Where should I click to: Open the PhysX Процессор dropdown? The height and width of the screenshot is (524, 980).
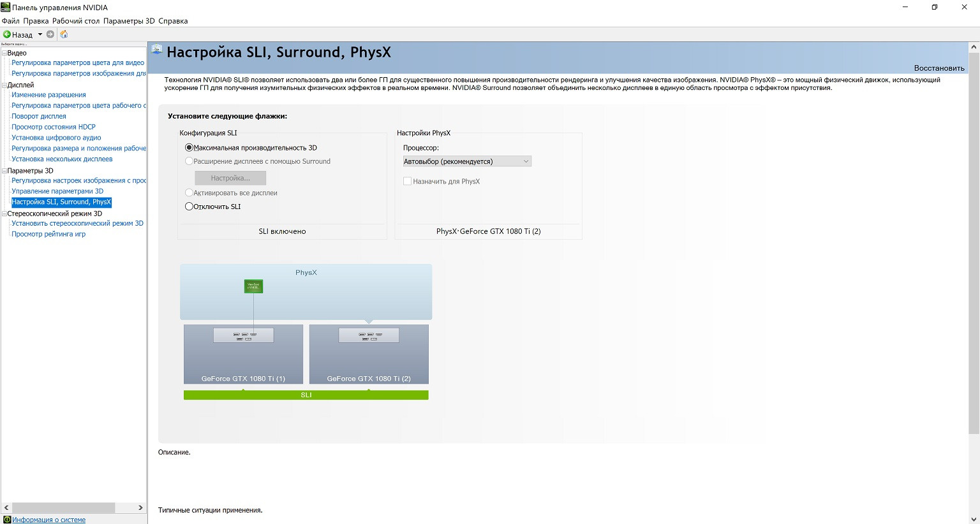coord(467,161)
